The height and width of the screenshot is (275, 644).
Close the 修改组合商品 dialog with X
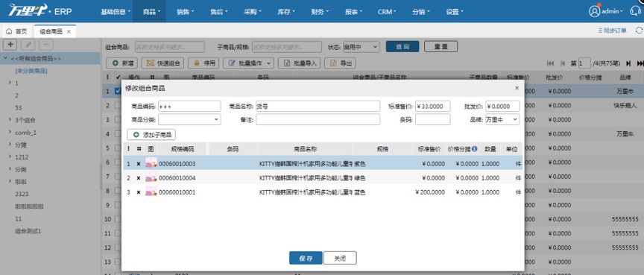(x=517, y=88)
